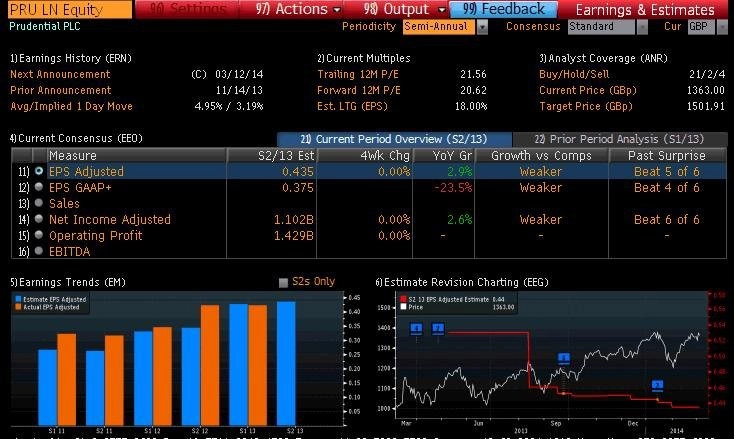Click the Measure column header

[x=136, y=155]
